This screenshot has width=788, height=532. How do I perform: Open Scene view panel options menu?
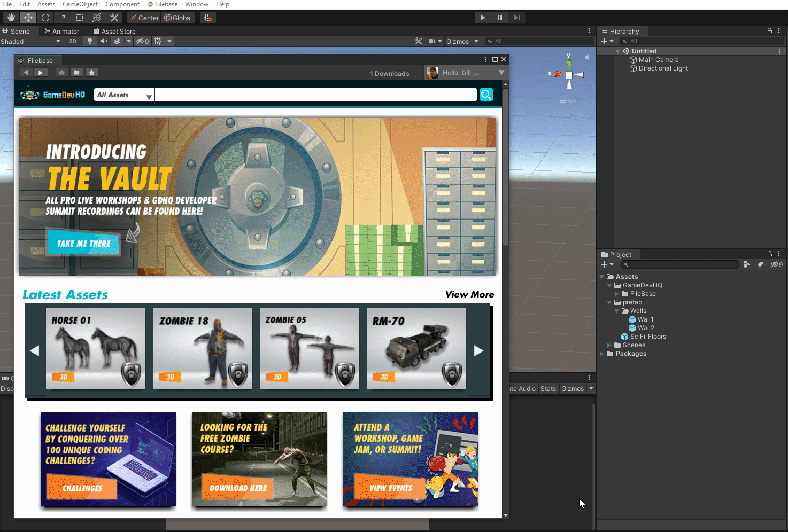coord(589,31)
